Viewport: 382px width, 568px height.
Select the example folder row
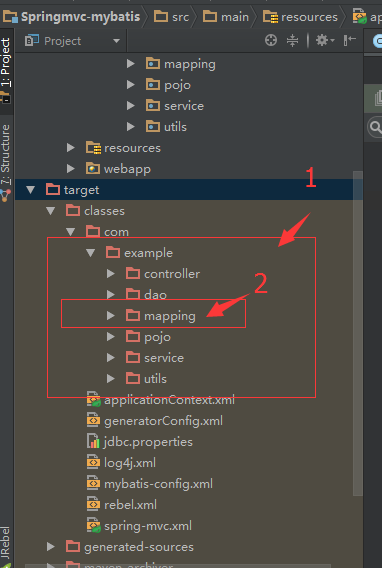click(189, 253)
